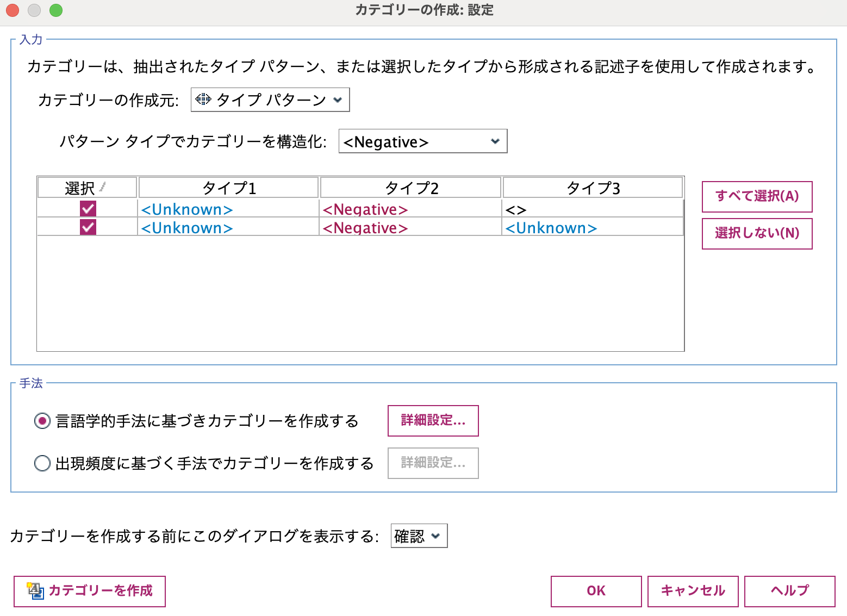Click the category creation icon on カテゴリーを作成 button

tap(35, 591)
